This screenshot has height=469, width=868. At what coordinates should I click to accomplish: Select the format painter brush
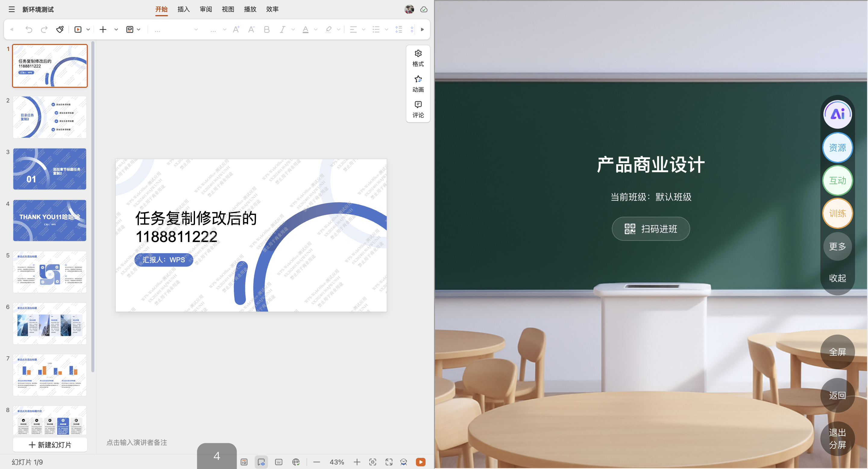click(60, 30)
